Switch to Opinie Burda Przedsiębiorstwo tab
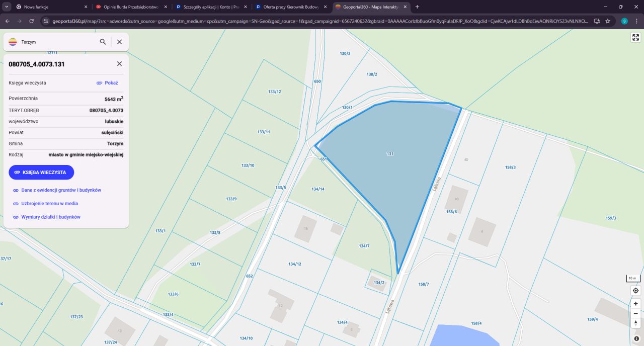The image size is (644, 346). pos(131,7)
